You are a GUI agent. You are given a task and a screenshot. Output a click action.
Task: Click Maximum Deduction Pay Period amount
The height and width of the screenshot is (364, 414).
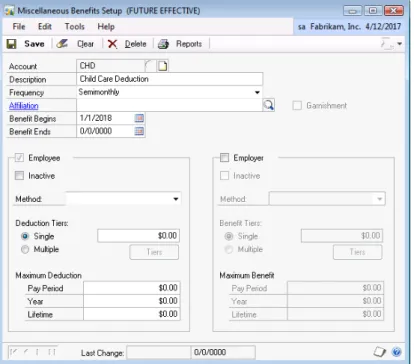(x=132, y=288)
